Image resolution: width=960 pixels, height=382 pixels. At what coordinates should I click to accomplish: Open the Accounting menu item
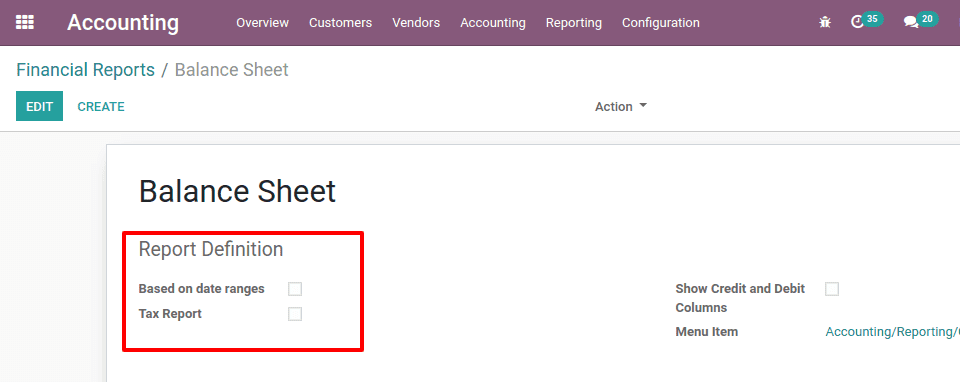point(493,23)
